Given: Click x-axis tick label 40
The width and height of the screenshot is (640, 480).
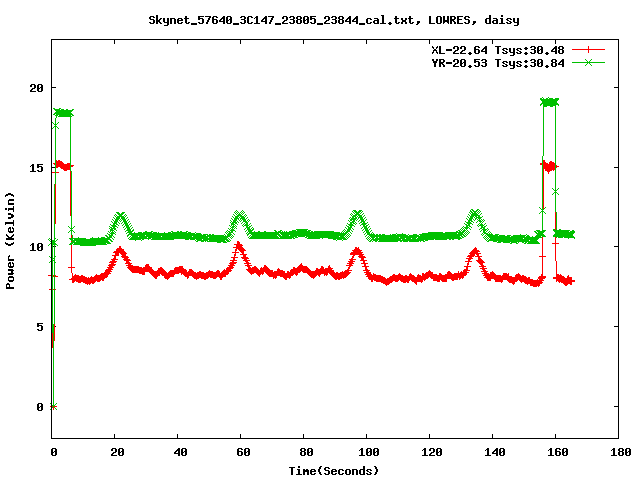Looking at the screenshot, I should [180, 452].
